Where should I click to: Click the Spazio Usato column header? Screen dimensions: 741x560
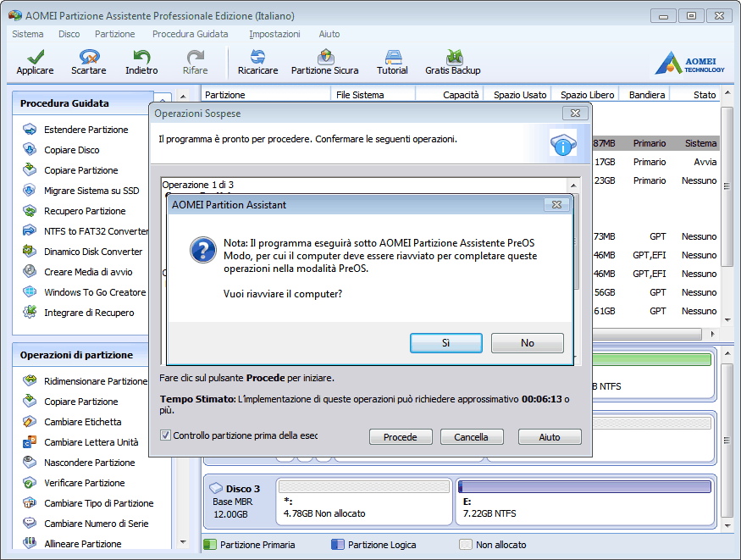(x=517, y=95)
